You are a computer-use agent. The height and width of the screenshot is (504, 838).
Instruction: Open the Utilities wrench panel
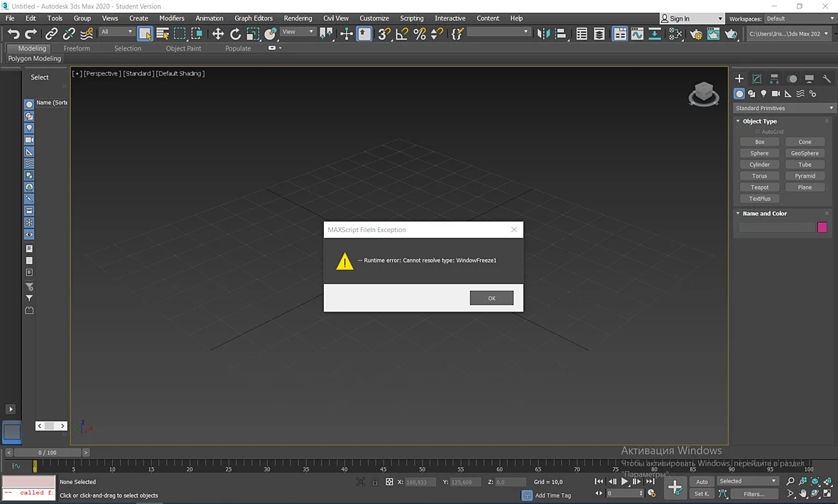click(x=827, y=79)
